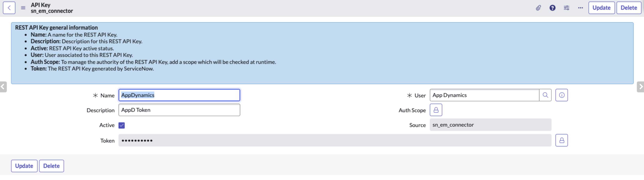
Task: Click the header Delete button
Action: pyautogui.click(x=628, y=8)
